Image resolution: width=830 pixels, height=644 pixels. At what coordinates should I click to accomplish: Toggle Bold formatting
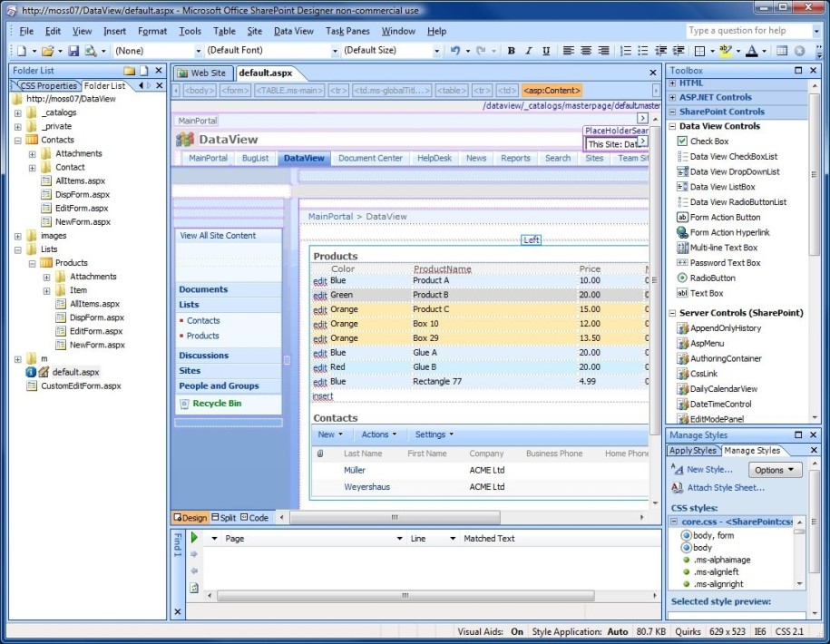click(511, 51)
